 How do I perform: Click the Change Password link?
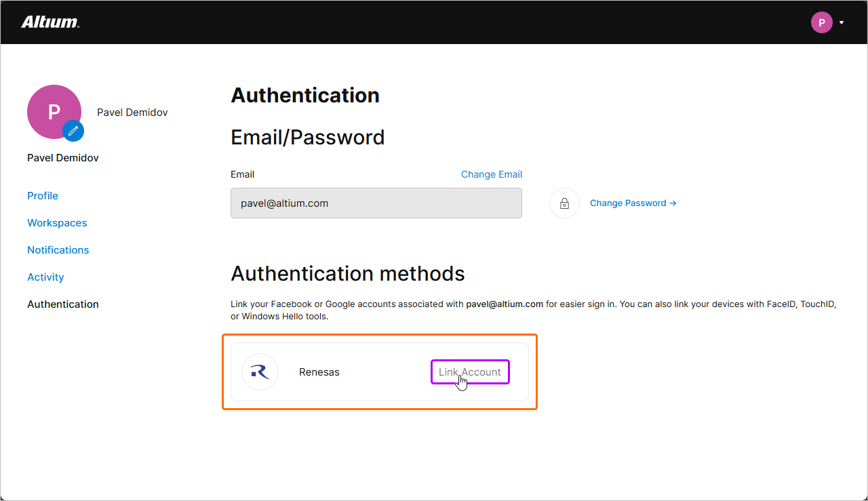[633, 203]
